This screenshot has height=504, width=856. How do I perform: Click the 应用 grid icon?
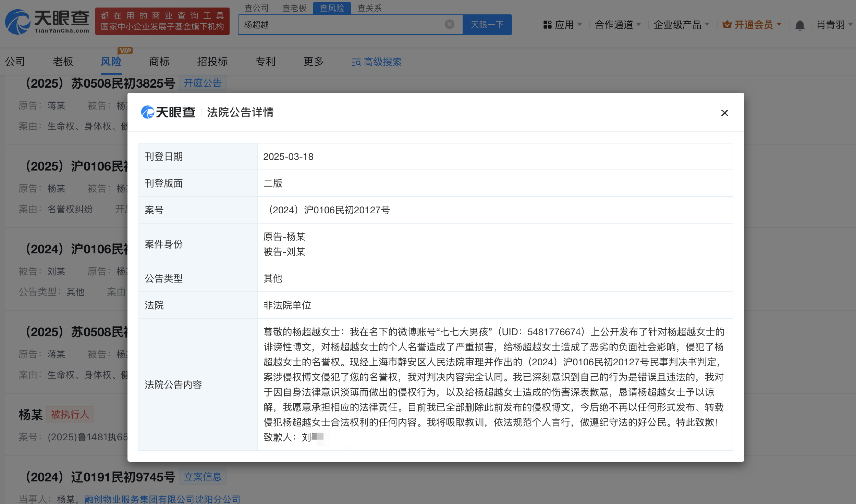(x=547, y=25)
